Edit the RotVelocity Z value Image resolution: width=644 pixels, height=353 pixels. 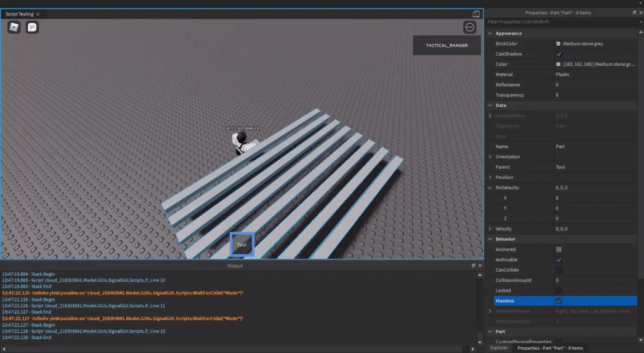coord(596,218)
